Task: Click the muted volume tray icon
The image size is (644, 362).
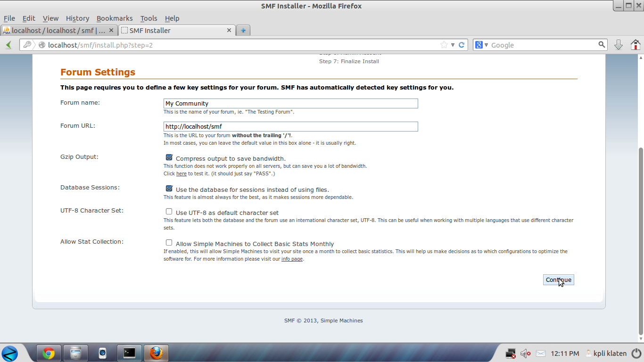Action: point(525,353)
